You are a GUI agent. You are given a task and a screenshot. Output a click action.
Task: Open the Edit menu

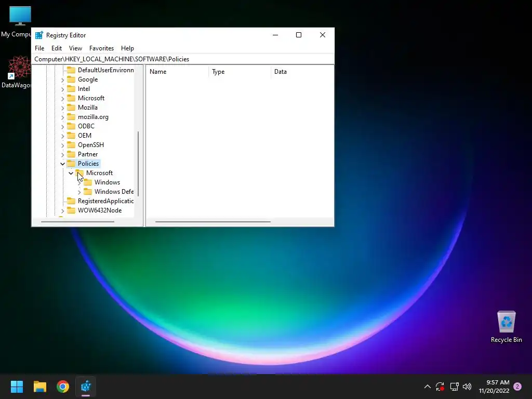click(56, 48)
